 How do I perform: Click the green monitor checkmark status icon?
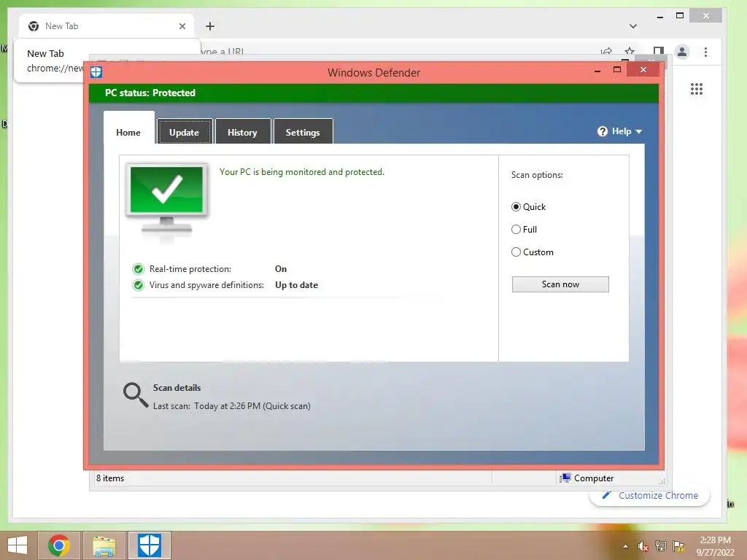tap(167, 201)
